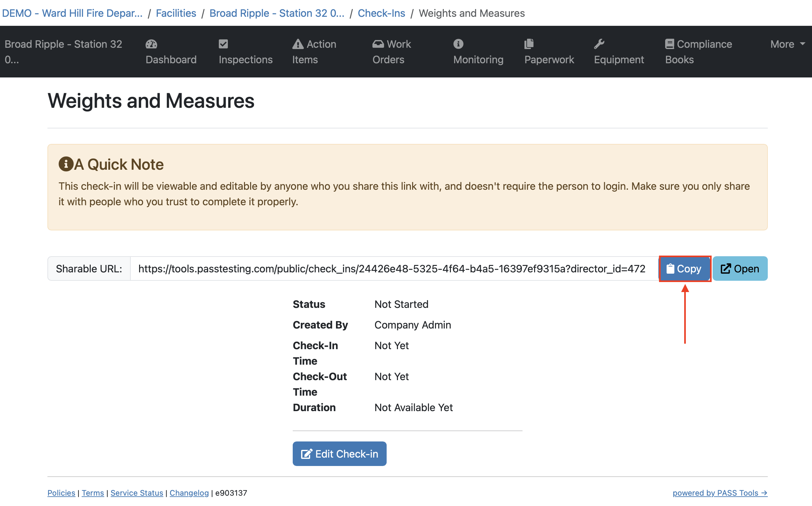This screenshot has height=506, width=812.
Task: Click the Dashboard gauge icon
Action: click(151, 44)
